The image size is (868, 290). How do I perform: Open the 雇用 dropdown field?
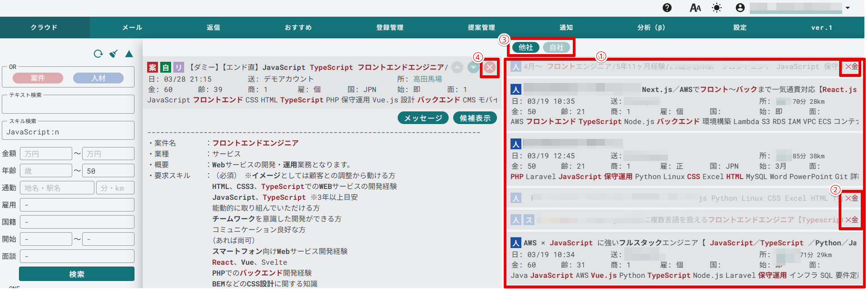77,205
